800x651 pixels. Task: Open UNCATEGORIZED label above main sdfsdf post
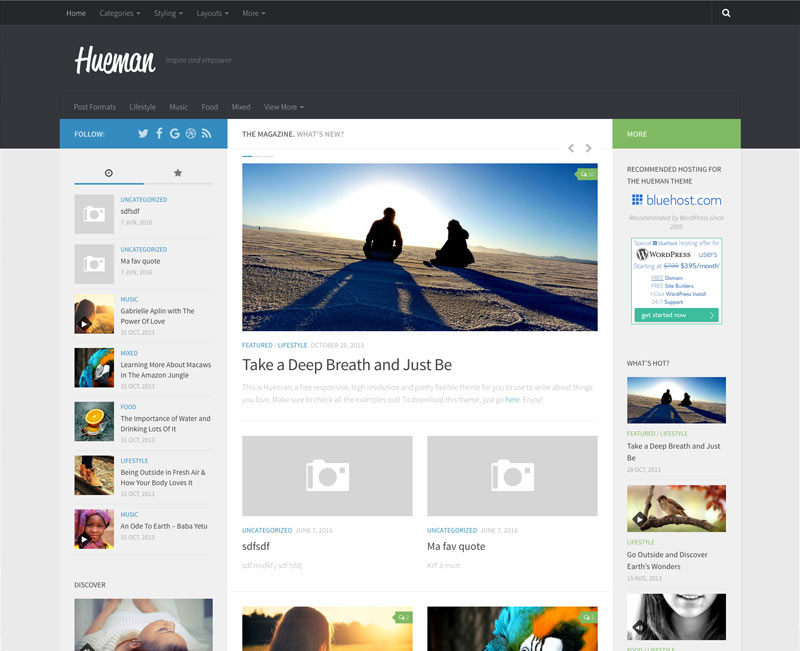267,531
